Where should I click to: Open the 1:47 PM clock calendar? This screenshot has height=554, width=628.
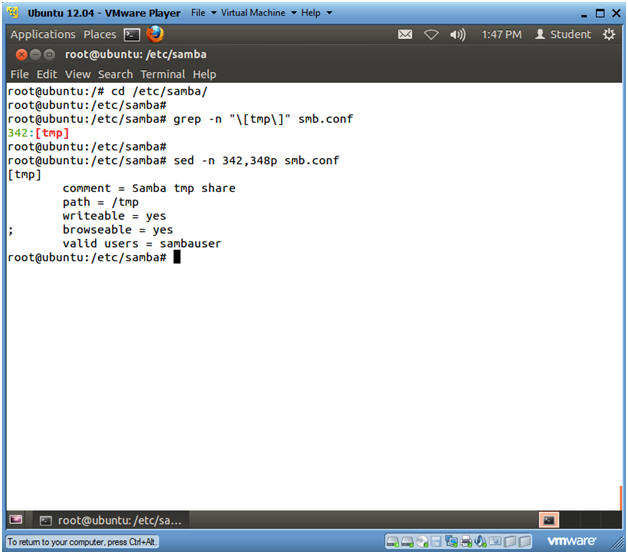pos(501,34)
